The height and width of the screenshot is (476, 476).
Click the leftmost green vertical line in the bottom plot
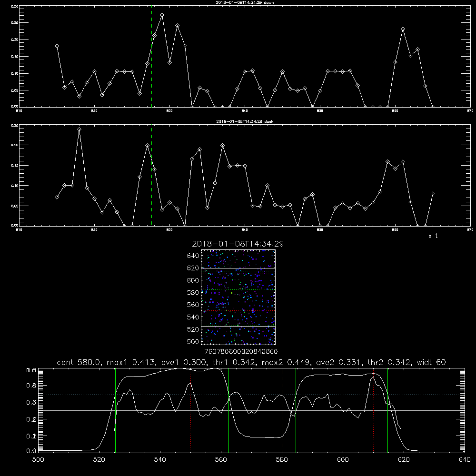tap(115, 410)
